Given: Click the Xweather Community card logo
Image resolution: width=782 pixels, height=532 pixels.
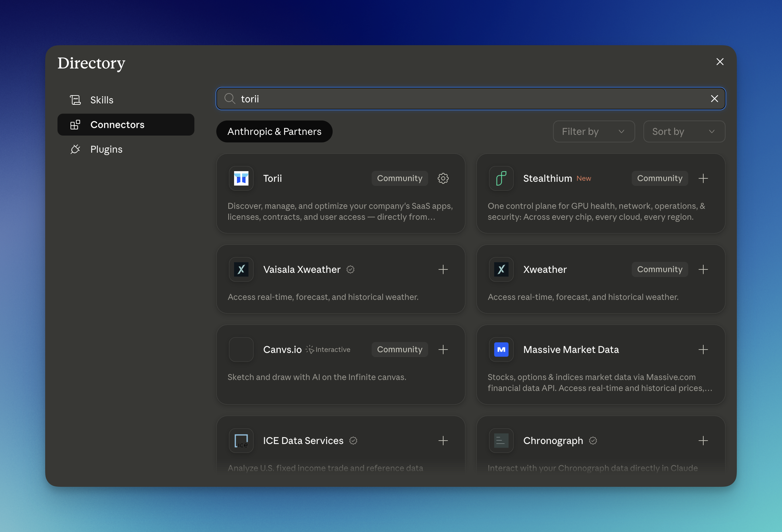Looking at the screenshot, I should [x=501, y=269].
